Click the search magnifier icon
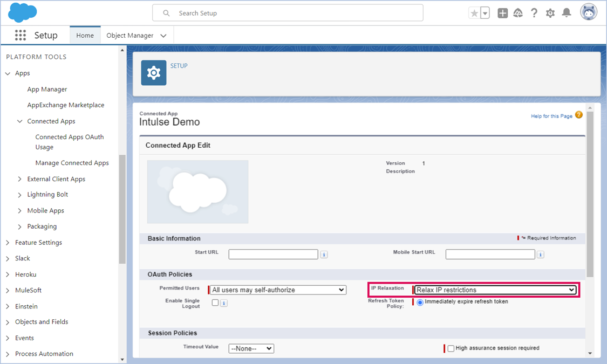This screenshot has height=364, width=607. 167,13
